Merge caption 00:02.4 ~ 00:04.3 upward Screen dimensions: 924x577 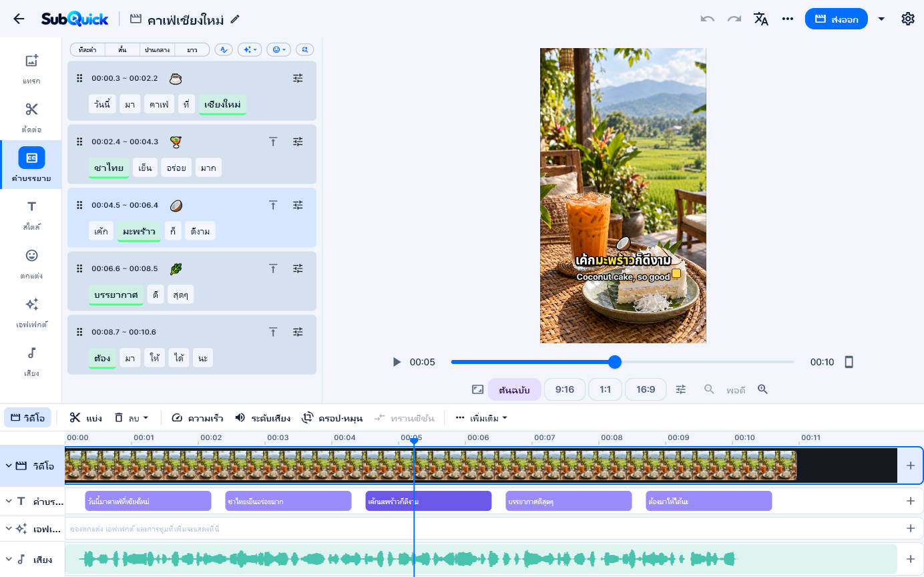[x=273, y=142]
